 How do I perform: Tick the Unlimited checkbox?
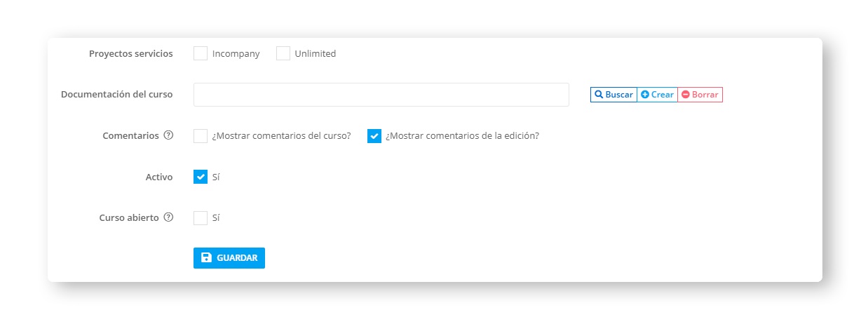[x=283, y=53]
